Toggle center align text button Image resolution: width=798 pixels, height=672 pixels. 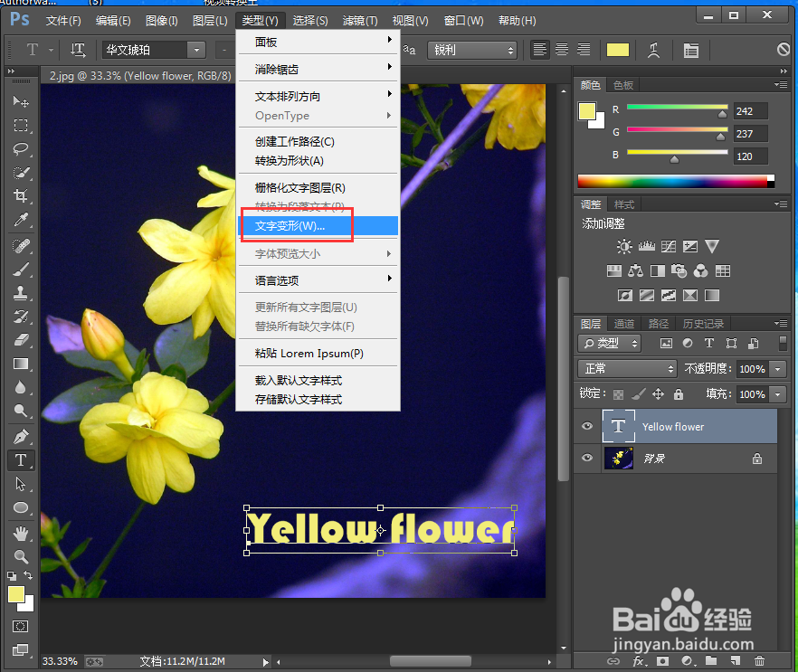[562, 50]
